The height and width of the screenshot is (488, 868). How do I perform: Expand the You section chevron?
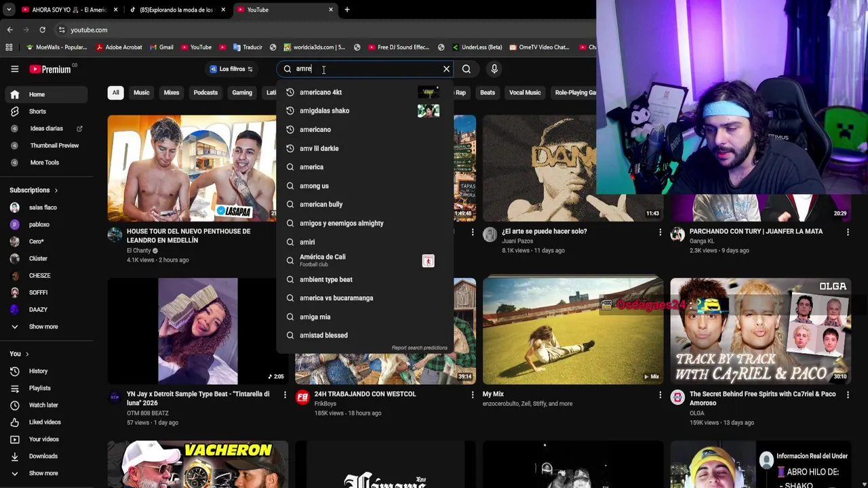[x=27, y=354]
